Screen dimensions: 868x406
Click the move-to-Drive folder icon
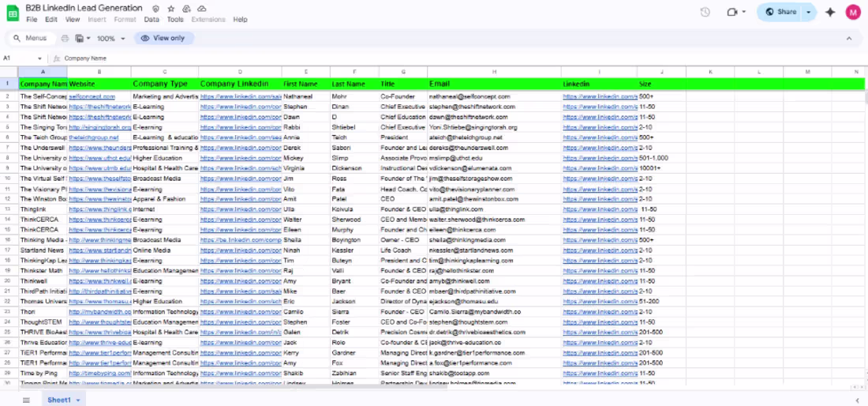click(x=186, y=9)
